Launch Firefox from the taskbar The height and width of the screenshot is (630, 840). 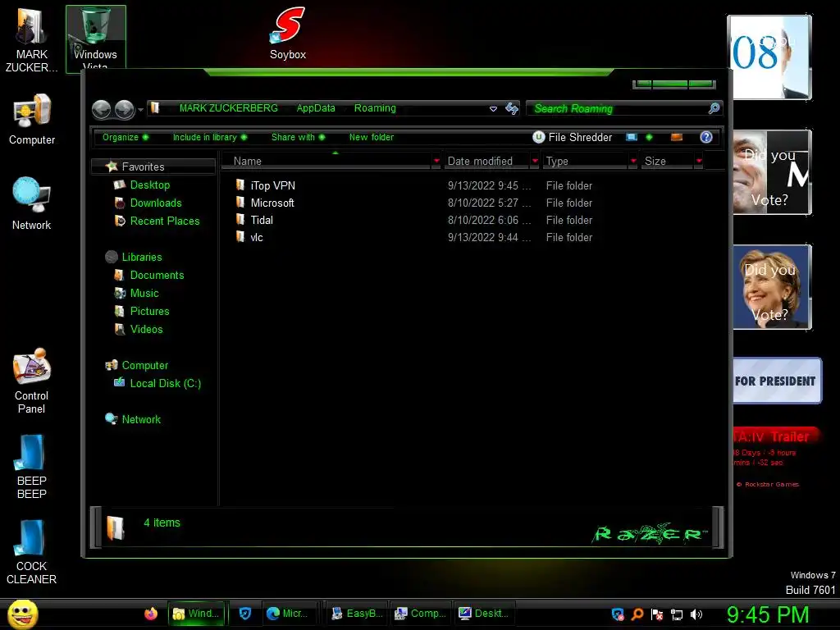click(151, 614)
